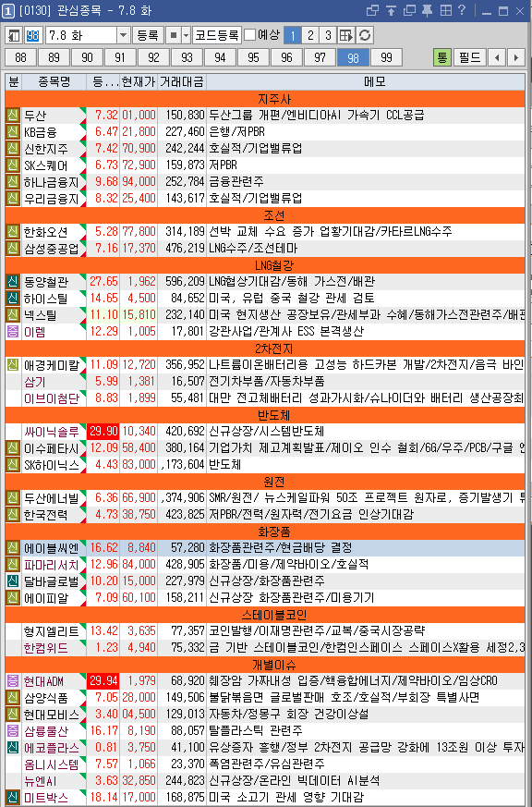Image resolution: width=532 pixels, height=807 pixels.
Task: Click the 현재가 column header
Action: click(139, 82)
